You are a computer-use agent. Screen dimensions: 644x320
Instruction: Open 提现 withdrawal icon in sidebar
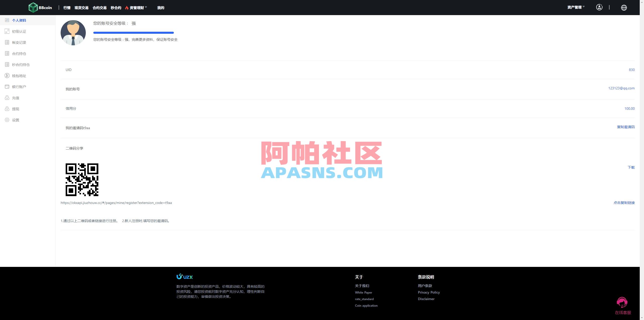point(7,109)
